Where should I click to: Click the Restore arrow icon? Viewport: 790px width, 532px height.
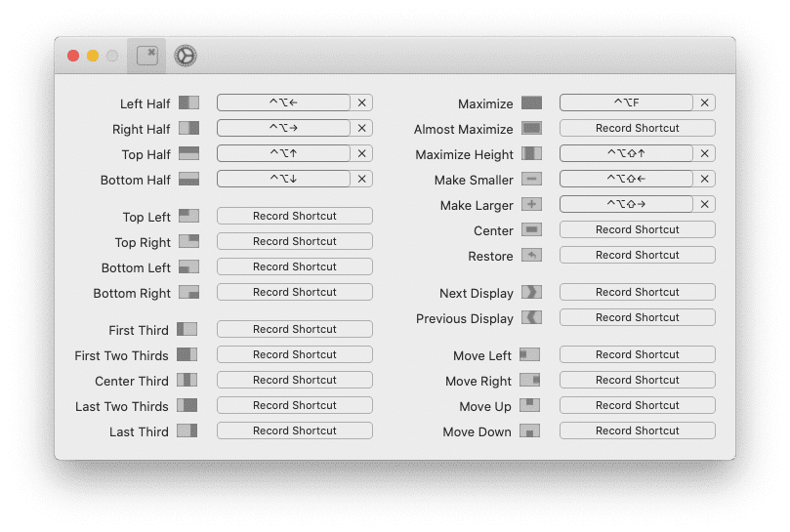pos(531,255)
